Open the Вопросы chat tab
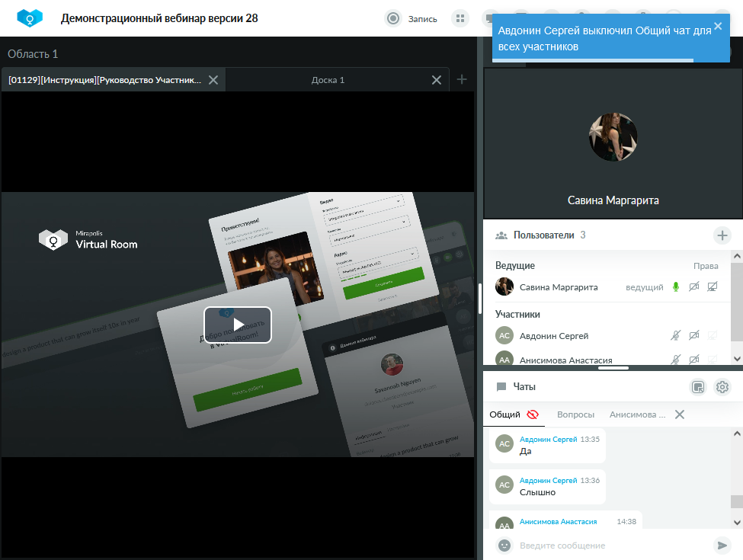This screenshot has height=560, width=743. tap(576, 414)
